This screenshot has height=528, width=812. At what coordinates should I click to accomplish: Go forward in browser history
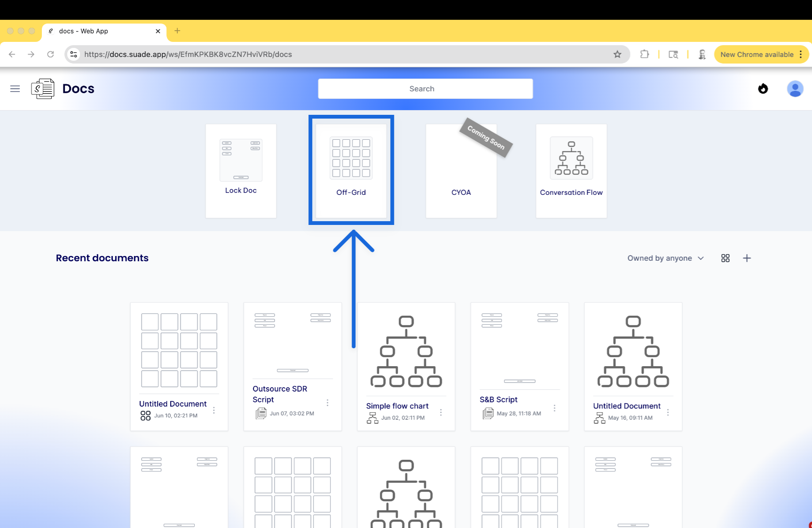(31, 55)
